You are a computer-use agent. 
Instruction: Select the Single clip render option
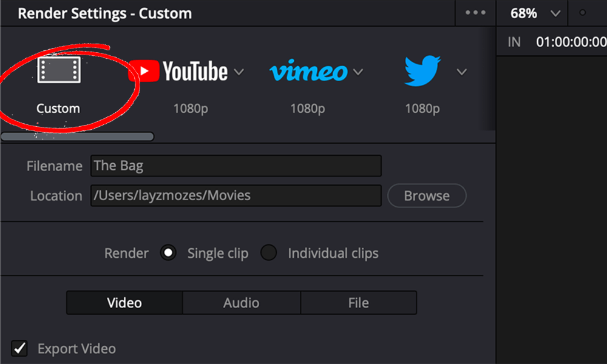click(168, 252)
